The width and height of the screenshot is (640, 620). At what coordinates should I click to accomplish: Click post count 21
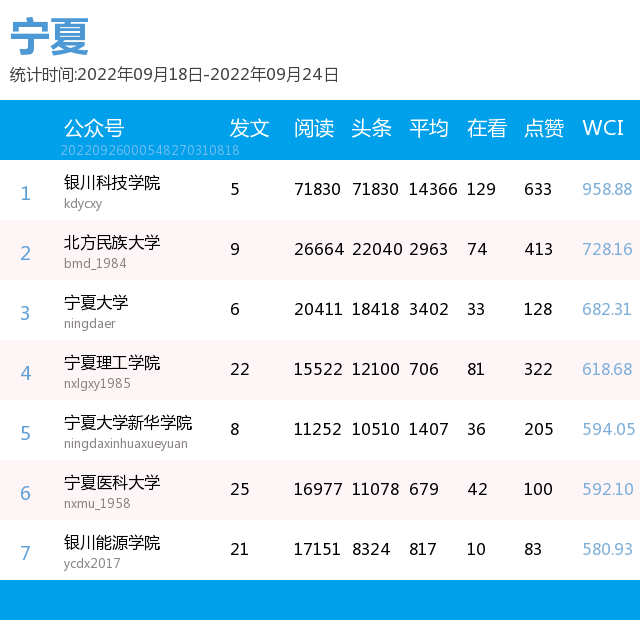pos(239,549)
